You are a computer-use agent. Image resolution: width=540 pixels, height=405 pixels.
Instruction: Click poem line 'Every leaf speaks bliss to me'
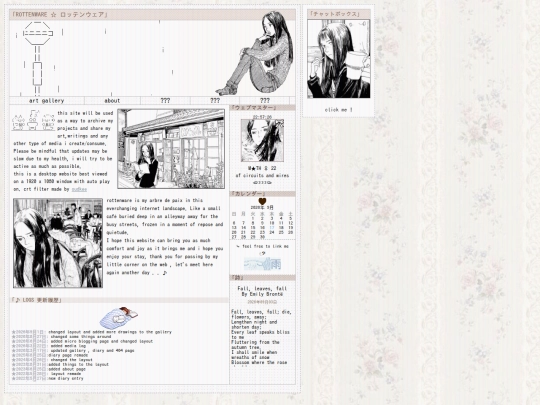(260, 335)
